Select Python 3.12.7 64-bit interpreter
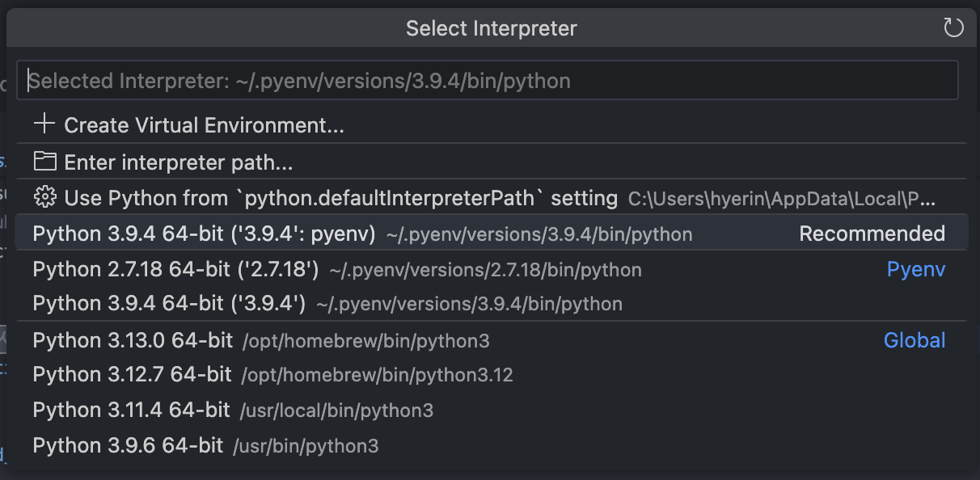Screen dimensions: 980x480 [x=132, y=375]
